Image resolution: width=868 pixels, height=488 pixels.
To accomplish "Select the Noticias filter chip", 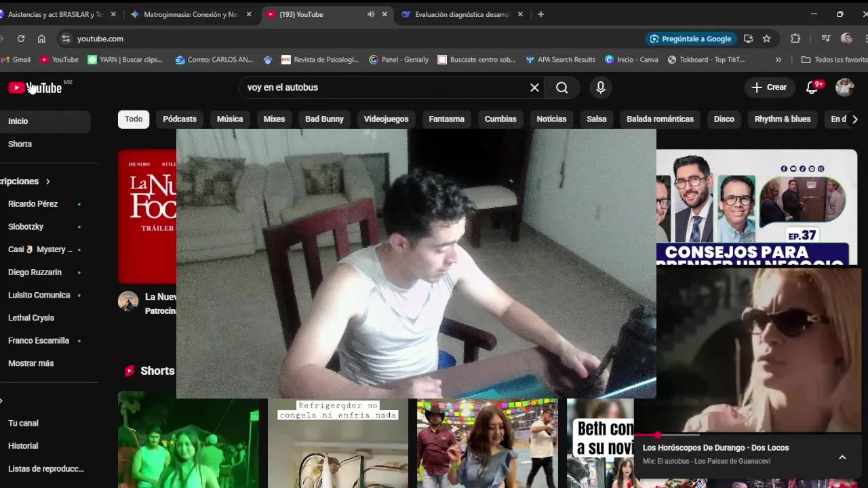I will [551, 119].
